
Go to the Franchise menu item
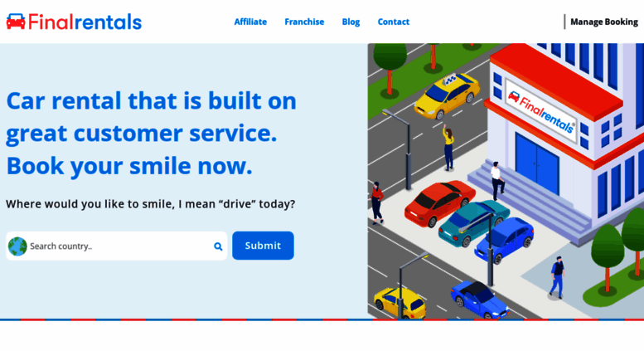pyautogui.click(x=304, y=22)
